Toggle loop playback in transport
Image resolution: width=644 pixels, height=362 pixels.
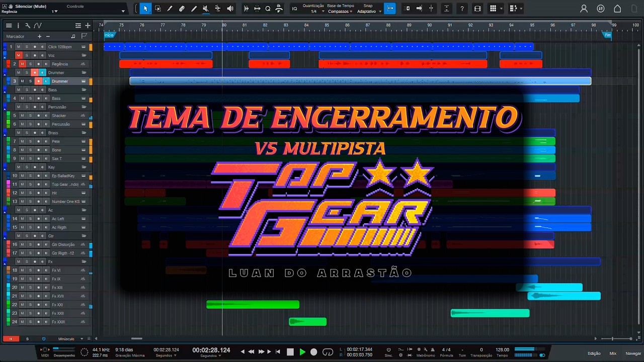tap(328, 352)
